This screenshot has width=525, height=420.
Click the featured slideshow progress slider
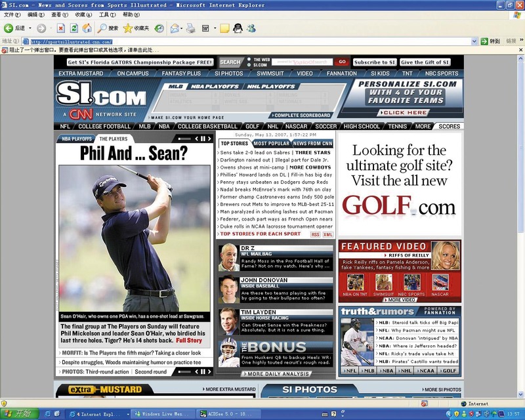[184, 138]
